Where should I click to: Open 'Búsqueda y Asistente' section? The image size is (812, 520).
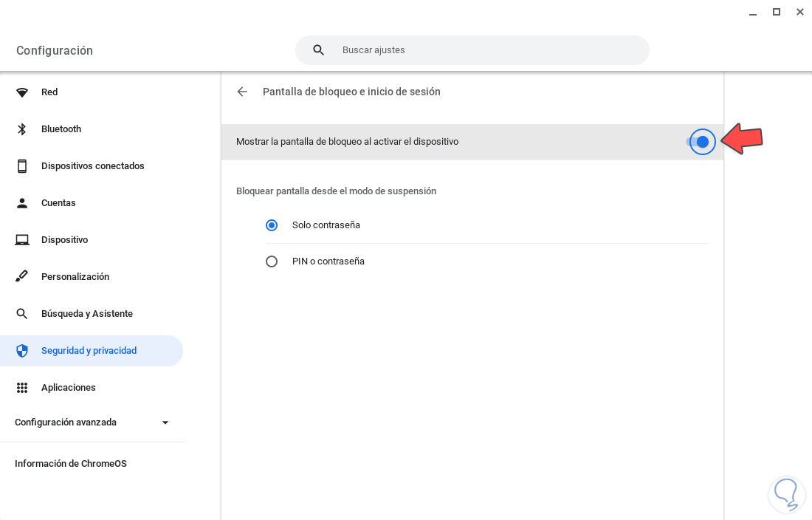tap(87, 314)
